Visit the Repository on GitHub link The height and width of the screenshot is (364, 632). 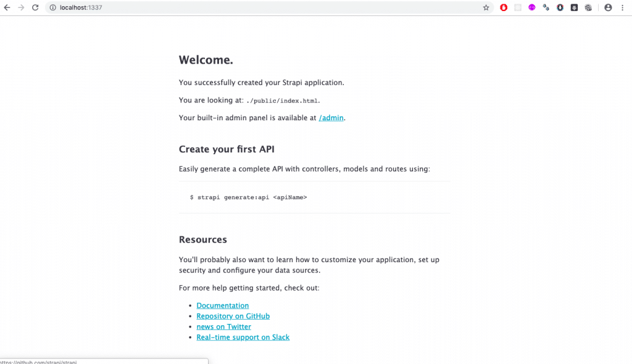pyautogui.click(x=233, y=316)
